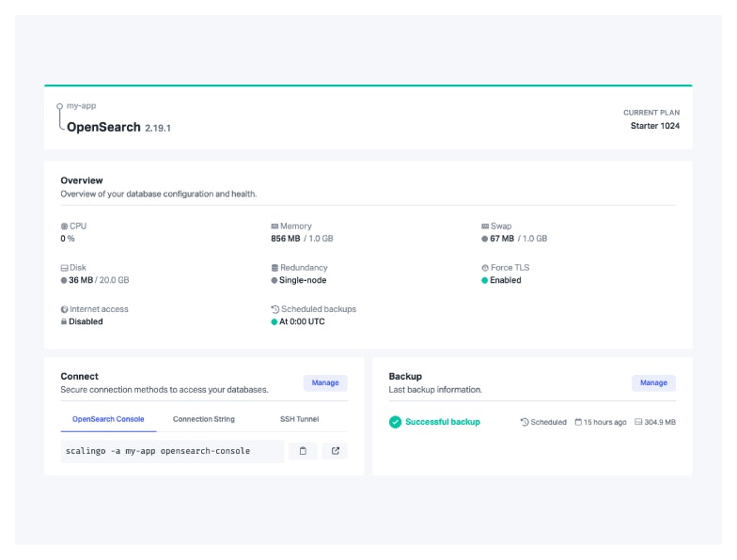Image resolution: width=737 pixels, height=560 pixels.
Task: Click the Force TLS icon
Action: (x=485, y=268)
